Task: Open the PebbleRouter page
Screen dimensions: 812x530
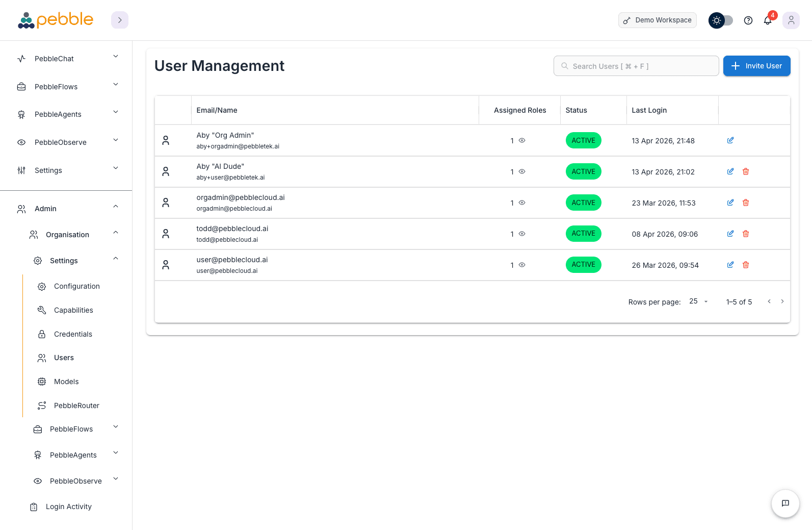Action: 76,406
